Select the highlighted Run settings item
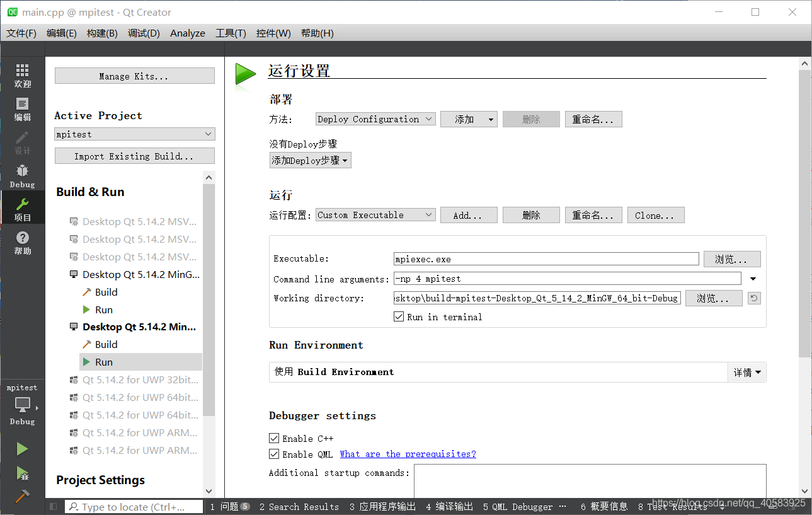Image resolution: width=812 pixels, height=515 pixels. point(141,362)
